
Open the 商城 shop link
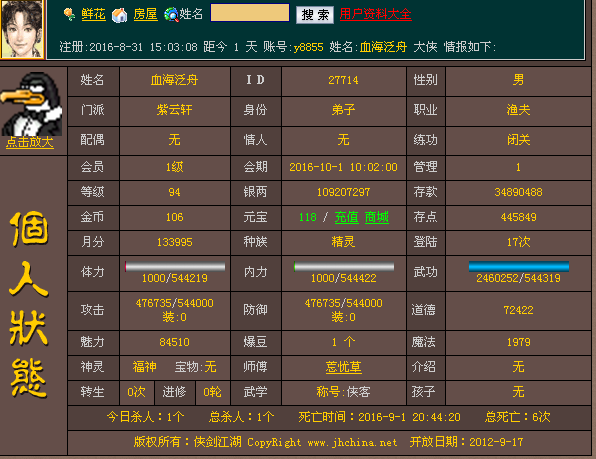point(377,217)
